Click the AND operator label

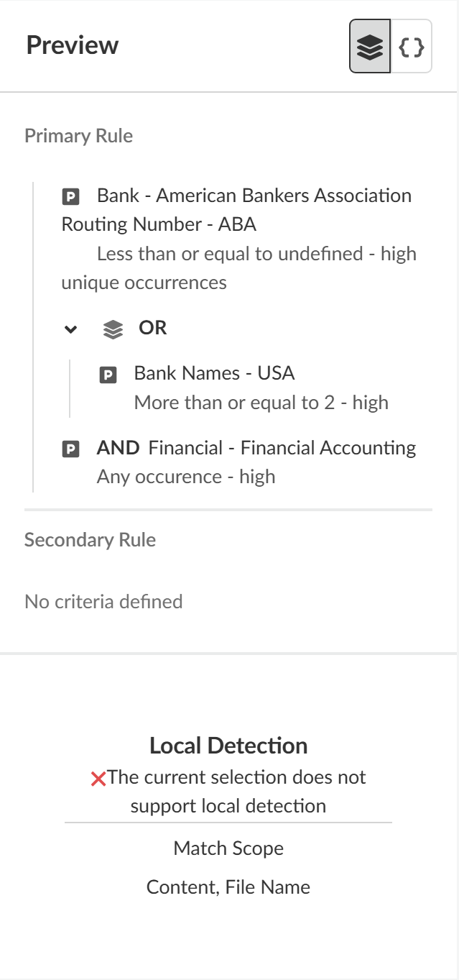(x=118, y=448)
